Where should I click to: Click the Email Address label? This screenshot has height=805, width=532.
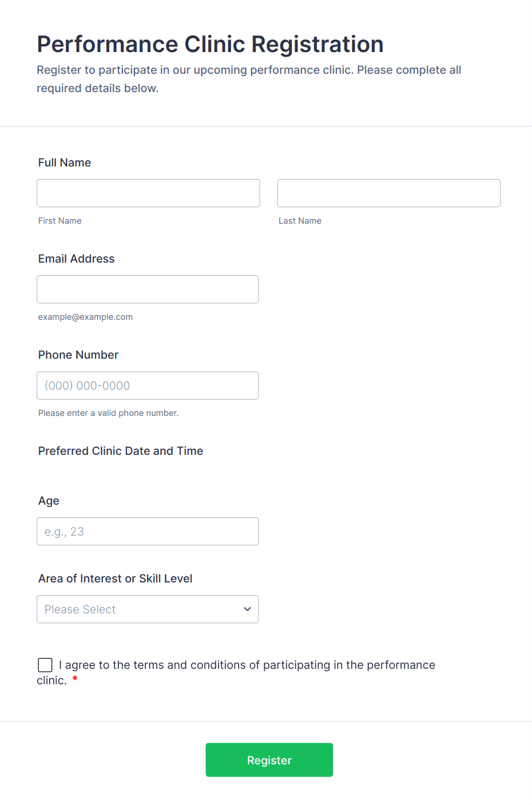[77, 259]
